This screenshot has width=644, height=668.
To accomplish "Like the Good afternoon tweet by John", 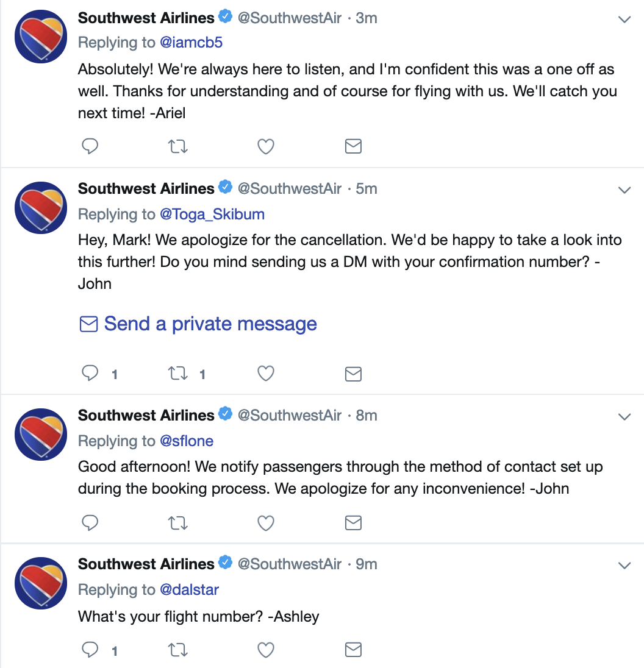I will pos(265,523).
